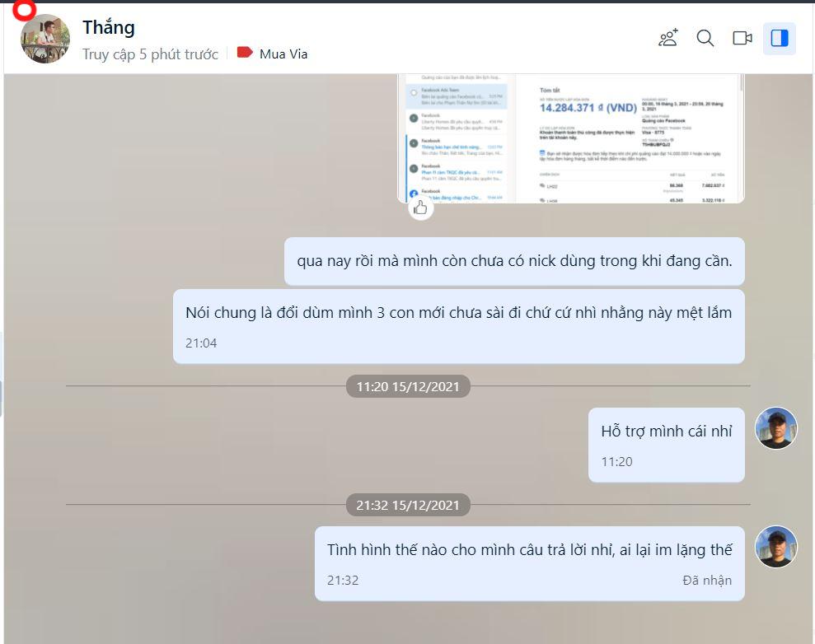Click the sender avatar beside 'Hỗ trợ mình cái nhỉ'
The image size is (815, 644).
776,428
